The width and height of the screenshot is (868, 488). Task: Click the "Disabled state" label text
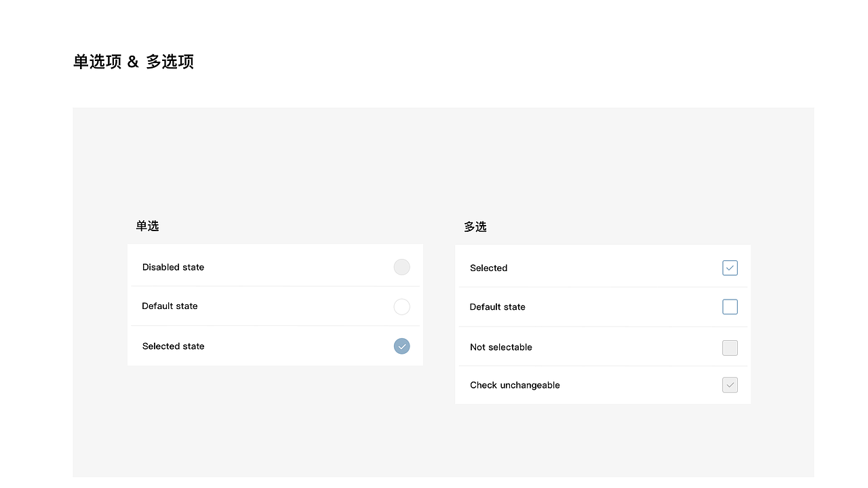173,267
